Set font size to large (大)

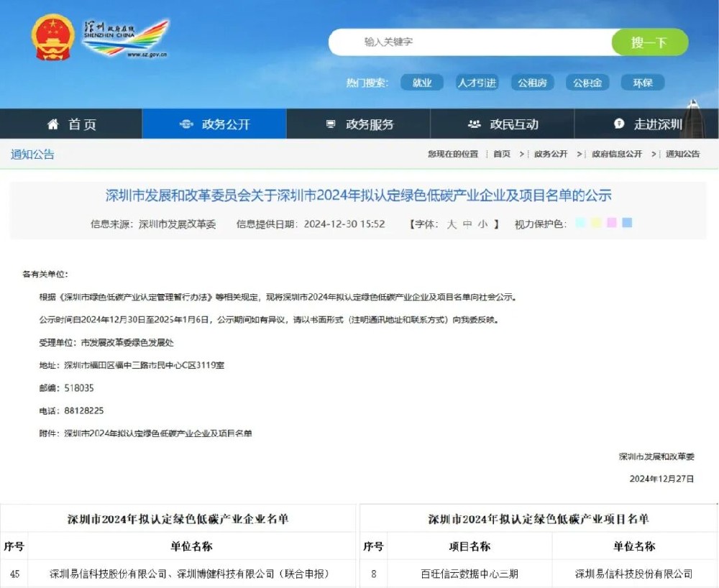click(452, 224)
